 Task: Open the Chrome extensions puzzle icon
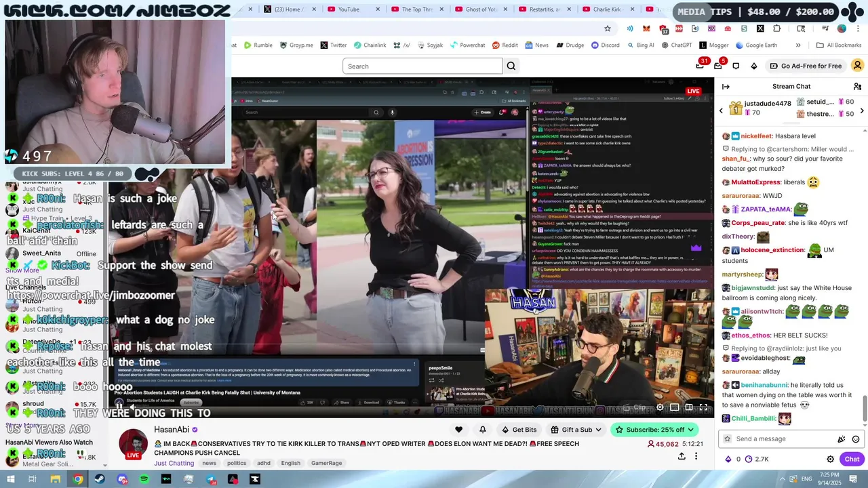[776, 28]
